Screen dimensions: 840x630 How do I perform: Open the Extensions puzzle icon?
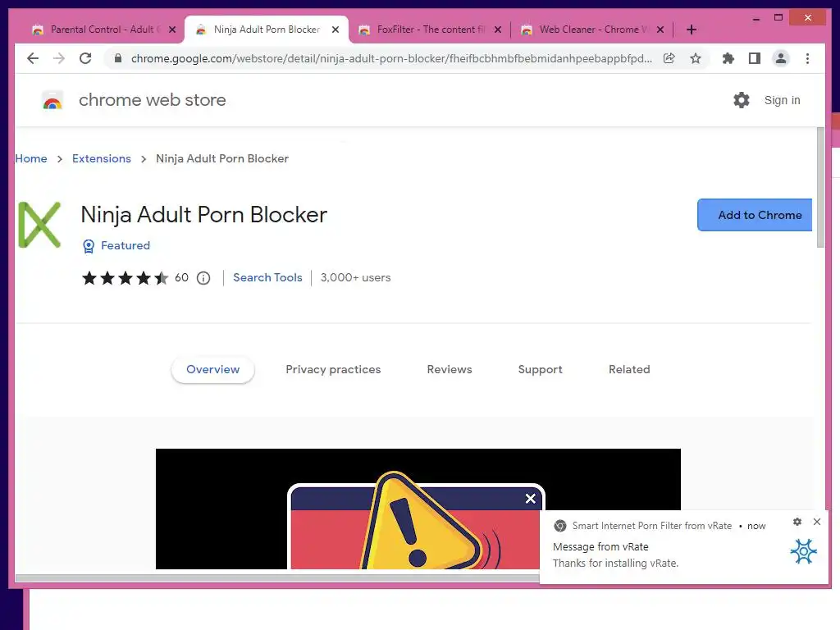point(728,58)
